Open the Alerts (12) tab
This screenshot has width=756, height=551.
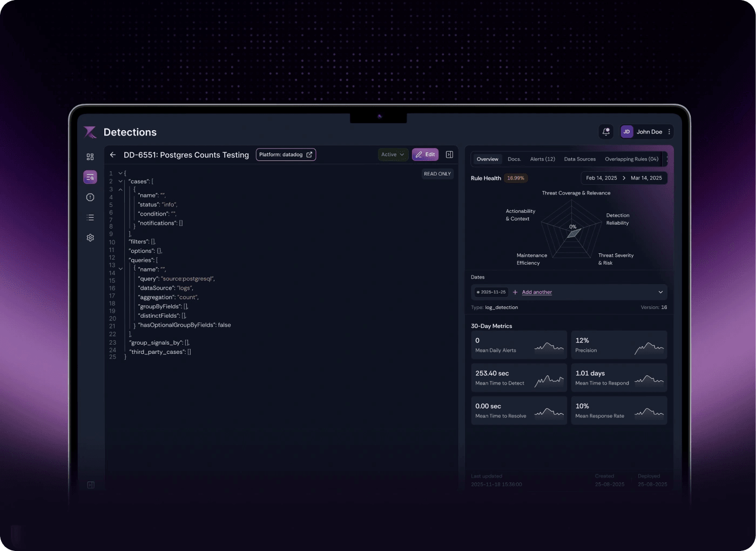543,159
